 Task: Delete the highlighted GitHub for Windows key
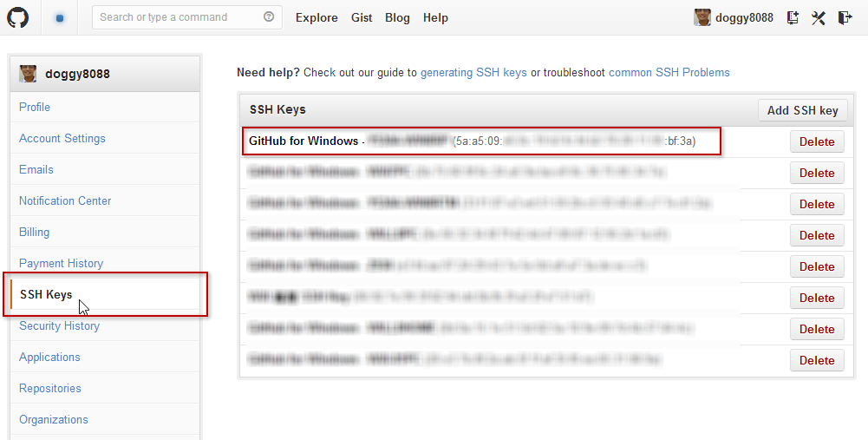click(x=816, y=141)
